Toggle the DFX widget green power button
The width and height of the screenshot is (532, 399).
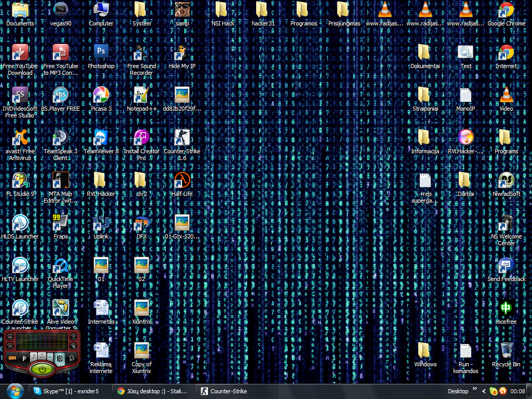coord(42,369)
